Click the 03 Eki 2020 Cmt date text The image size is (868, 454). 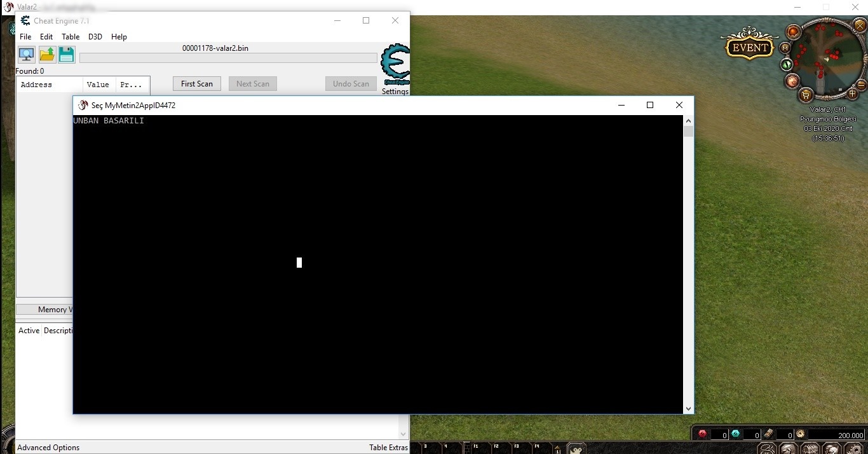coord(828,128)
